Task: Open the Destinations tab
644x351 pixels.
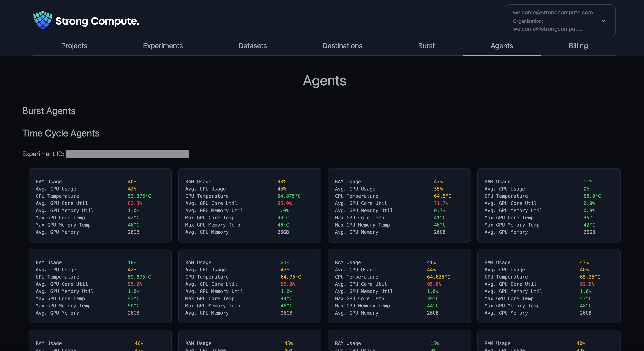Action: click(x=342, y=46)
